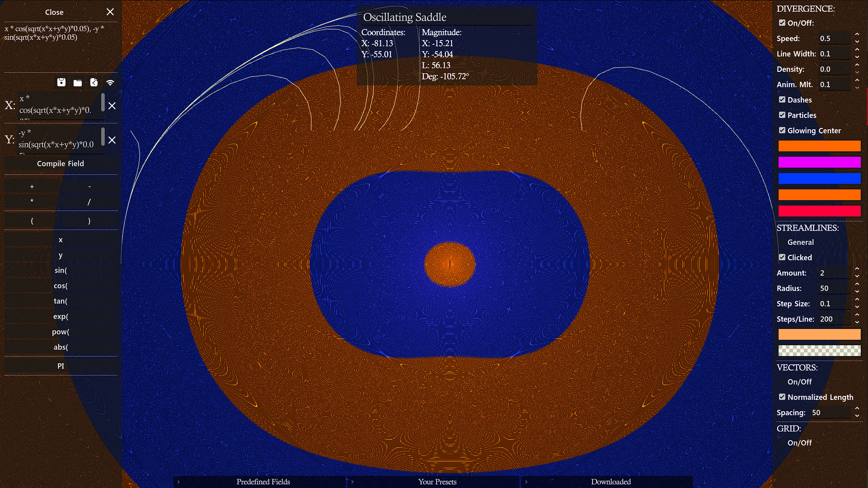Click the save (floppy disk) icon
Viewport: 868px width, 488px height.
click(61, 82)
